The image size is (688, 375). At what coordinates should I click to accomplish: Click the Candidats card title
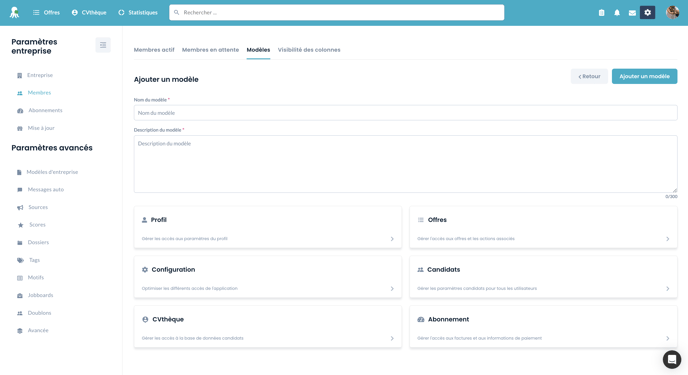point(444,270)
